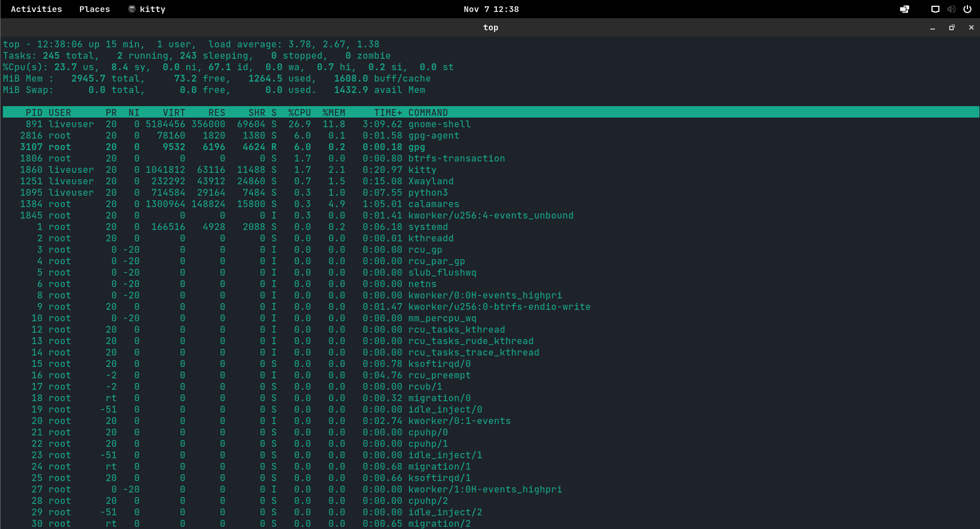Open the Activities overview

(37, 9)
